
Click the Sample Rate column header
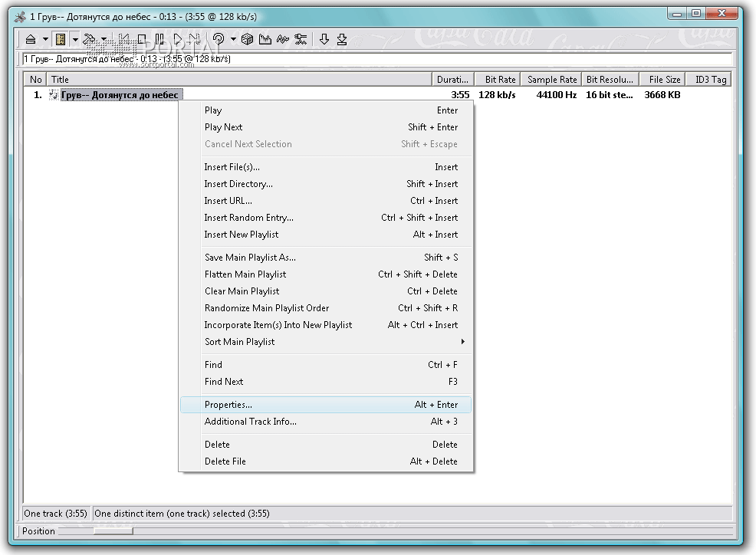(x=551, y=80)
